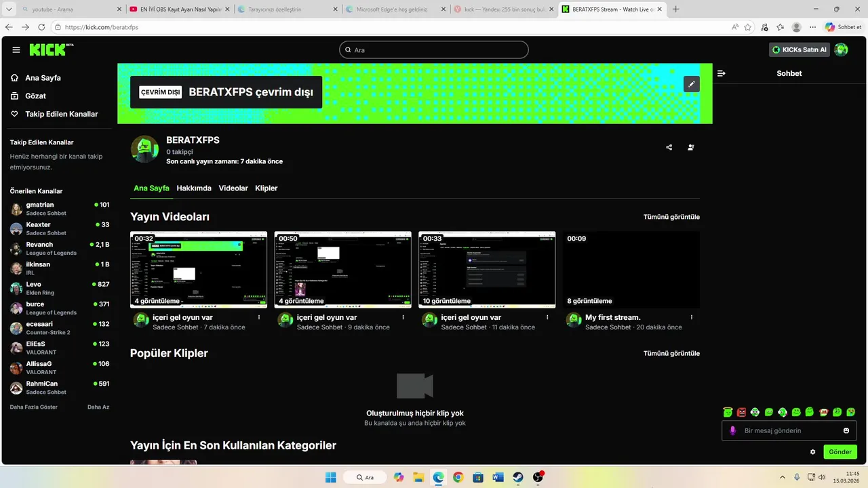Click the purple microphone icon in the chat input
868x488 pixels.
coord(732,430)
